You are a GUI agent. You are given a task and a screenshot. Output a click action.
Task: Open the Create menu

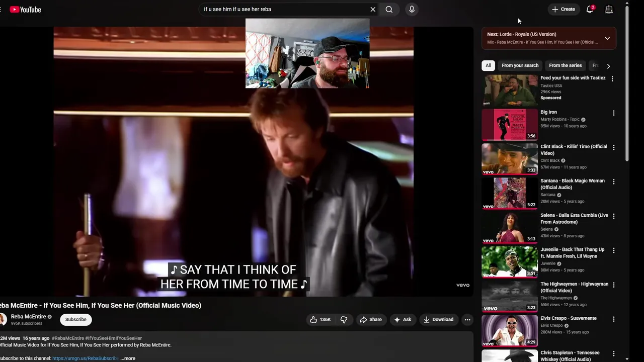563,9
